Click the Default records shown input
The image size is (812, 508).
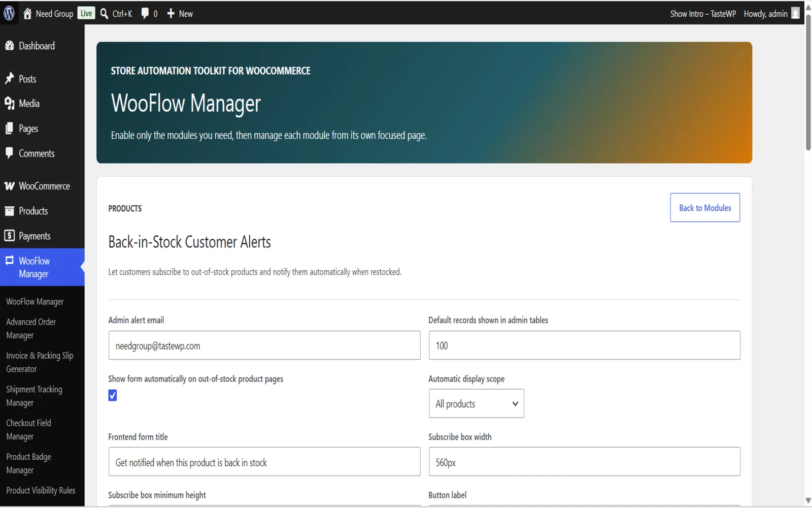click(x=584, y=345)
